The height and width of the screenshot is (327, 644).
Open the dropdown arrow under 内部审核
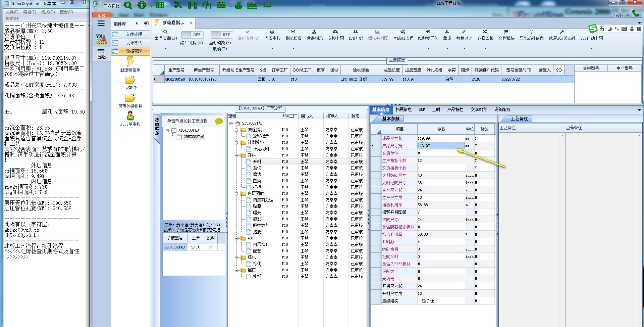(272, 48)
